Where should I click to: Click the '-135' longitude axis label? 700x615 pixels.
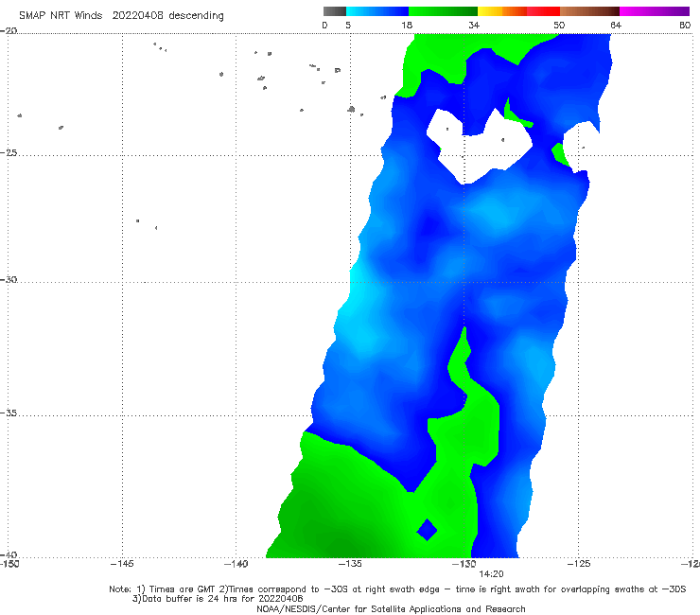[x=350, y=564]
